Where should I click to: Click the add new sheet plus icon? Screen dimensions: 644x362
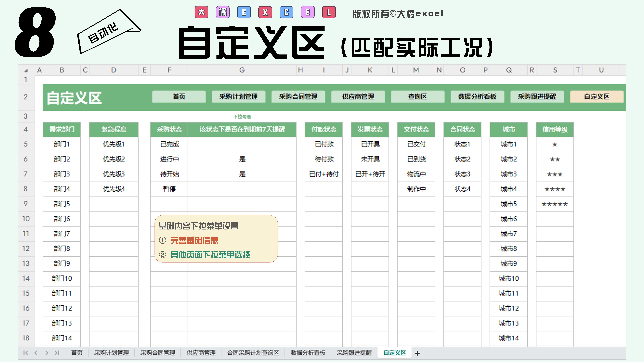pyautogui.click(x=417, y=353)
